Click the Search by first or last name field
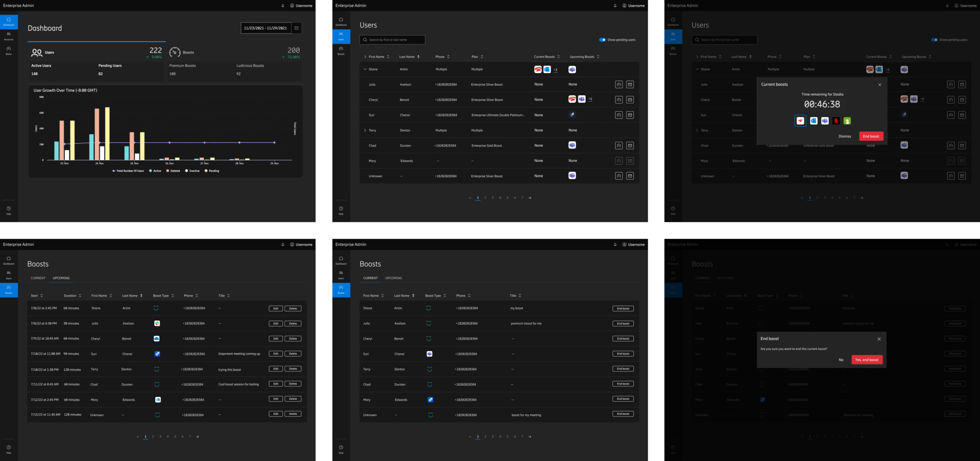The width and height of the screenshot is (980, 461). tap(392, 40)
